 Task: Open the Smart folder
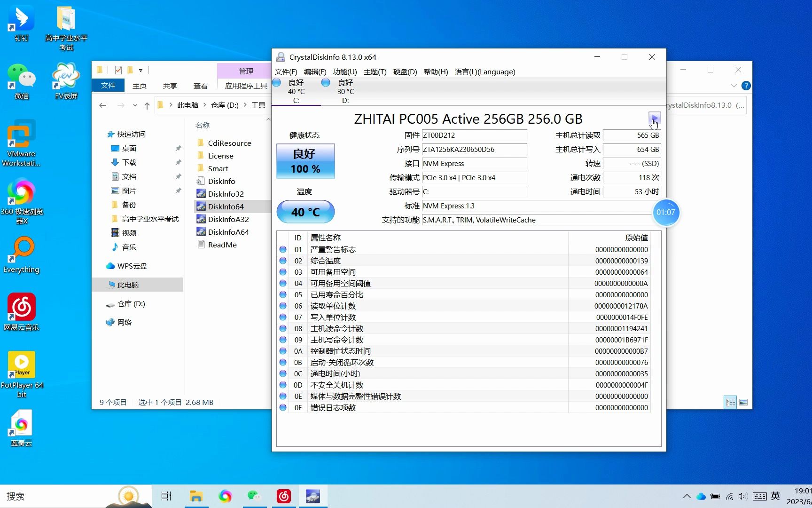tap(218, 168)
